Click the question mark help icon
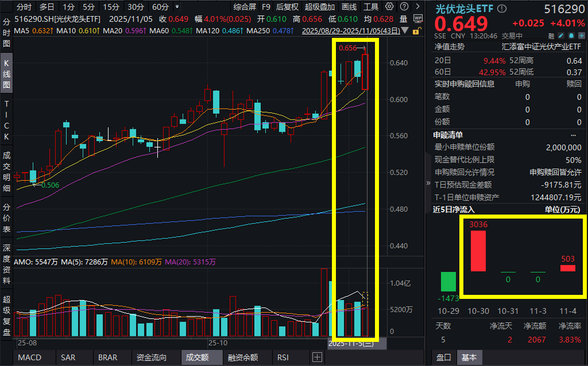Viewport: 588px width, 366px height. 404,6
